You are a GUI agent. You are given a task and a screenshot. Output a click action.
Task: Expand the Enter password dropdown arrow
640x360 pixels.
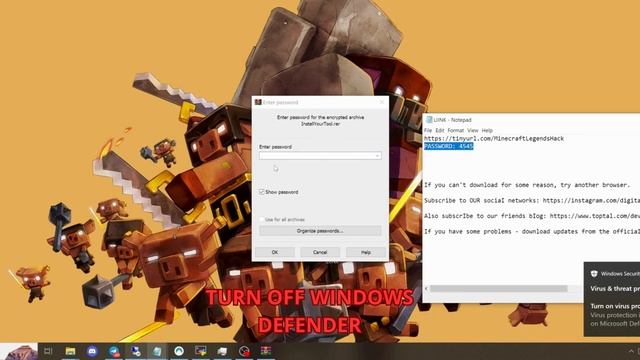point(378,156)
